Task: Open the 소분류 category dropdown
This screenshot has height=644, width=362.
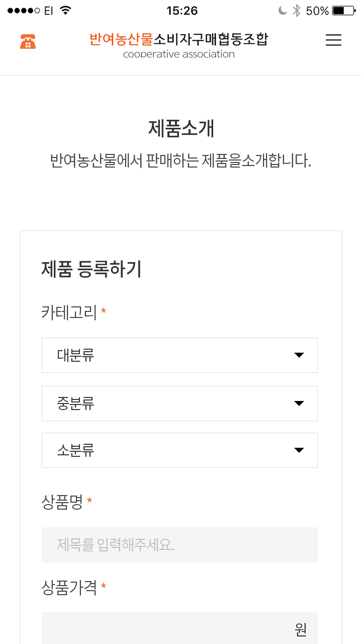Action: [x=179, y=450]
